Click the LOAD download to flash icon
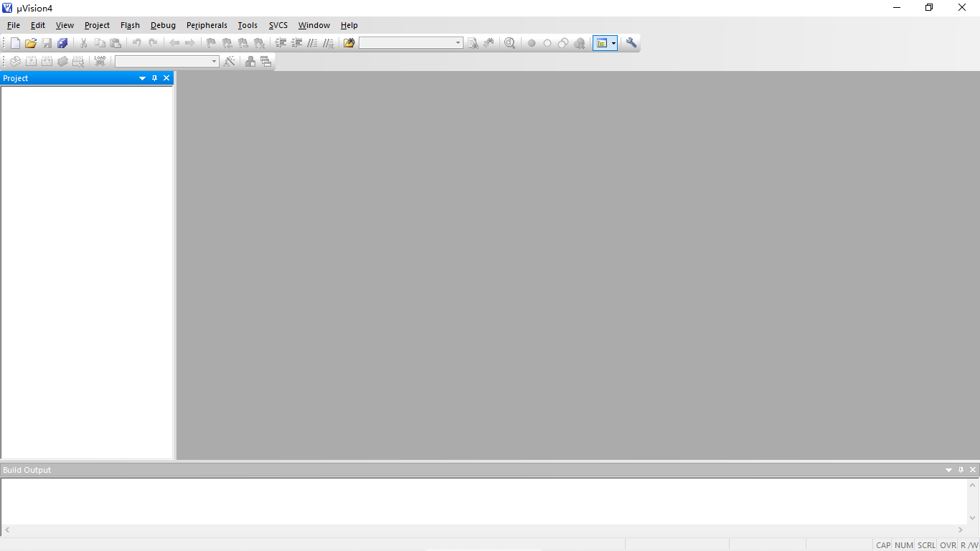This screenshot has width=980, height=551. coord(100,62)
